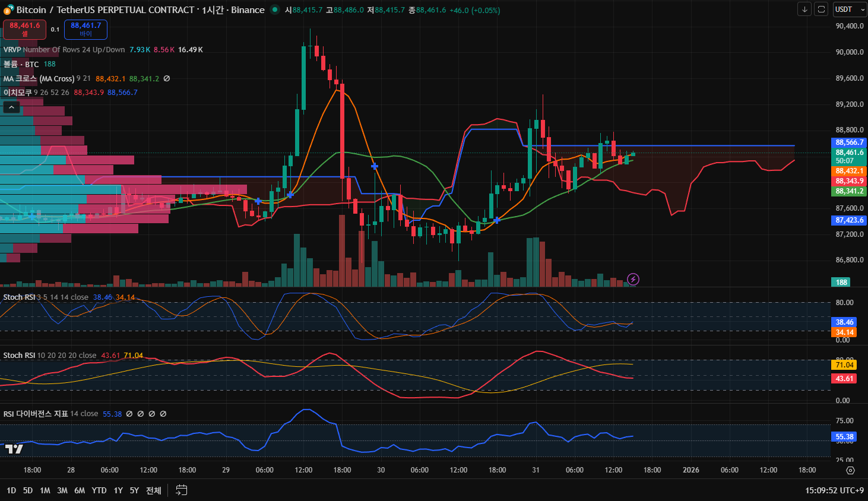This screenshot has width=868, height=501.
Task: Open the USDT currency dropdown
Action: click(850, 9)
